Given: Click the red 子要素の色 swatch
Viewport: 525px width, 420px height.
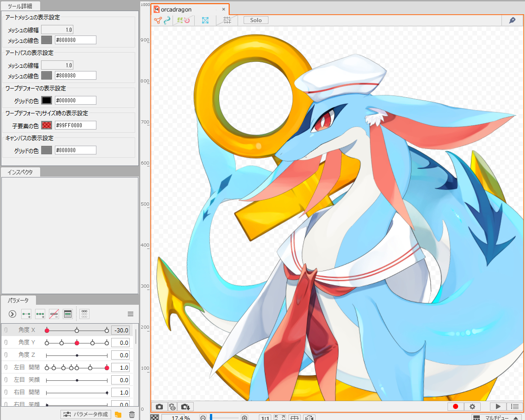Looking at the screenshot, I should pyautogui.click(x=47, y=125).
